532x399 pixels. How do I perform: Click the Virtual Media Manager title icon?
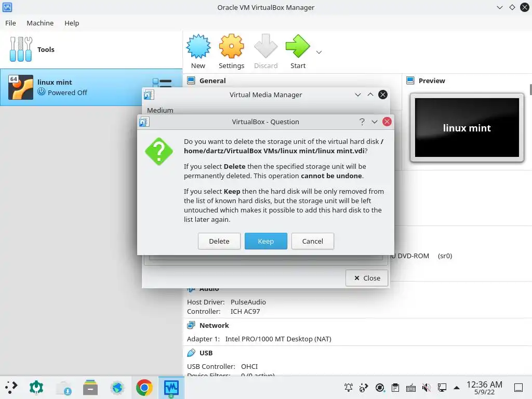coord(149,95)
